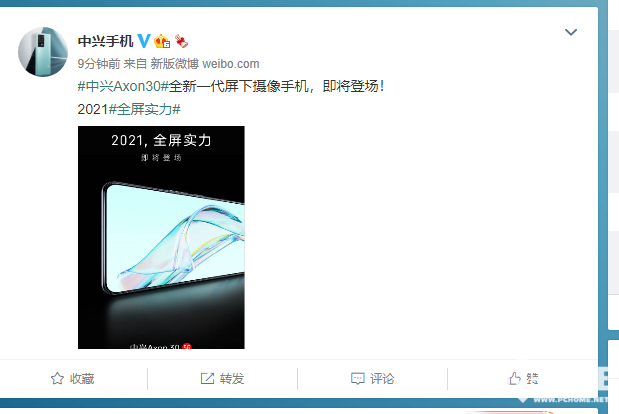This screenshot has height=414, width=619.
Task: Click the 收藏 favorite label
Action: coord(82,378)
